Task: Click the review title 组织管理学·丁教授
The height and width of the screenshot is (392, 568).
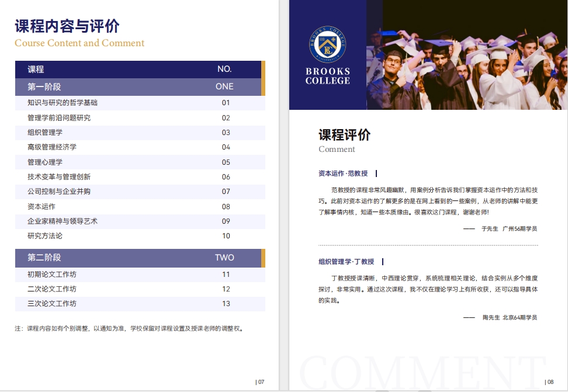Action: [347, 262]
